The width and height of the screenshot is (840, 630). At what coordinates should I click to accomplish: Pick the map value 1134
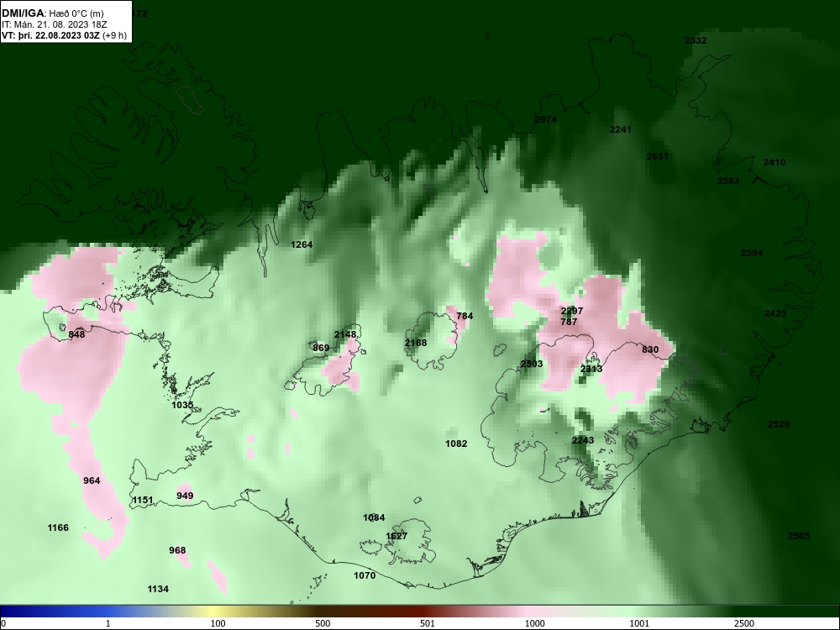coord(158,590)
